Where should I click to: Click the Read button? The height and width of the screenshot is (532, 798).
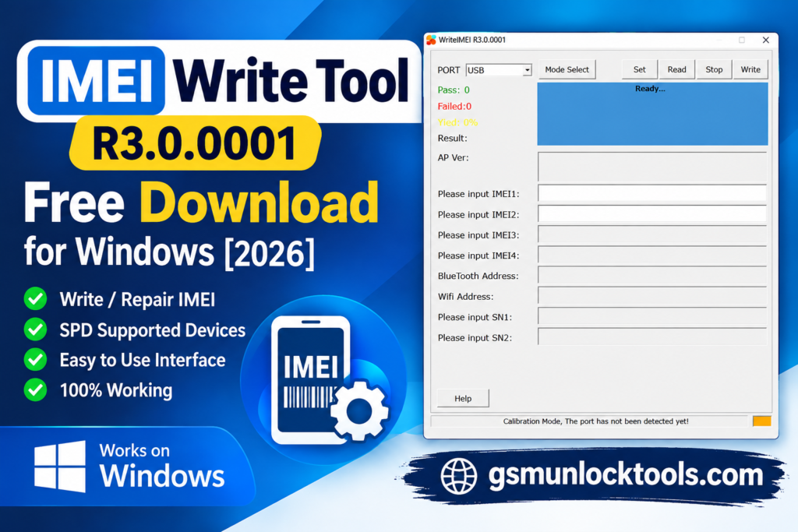[x=676, y=69]
